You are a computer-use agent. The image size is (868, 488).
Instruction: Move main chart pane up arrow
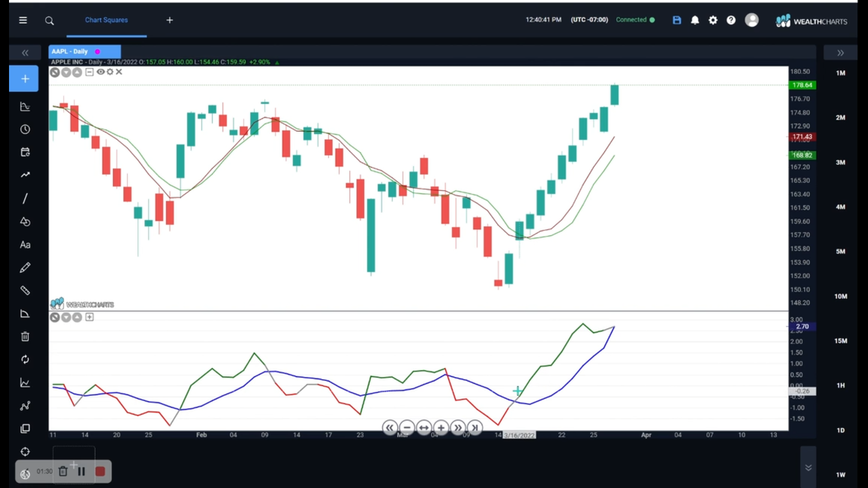77,72
